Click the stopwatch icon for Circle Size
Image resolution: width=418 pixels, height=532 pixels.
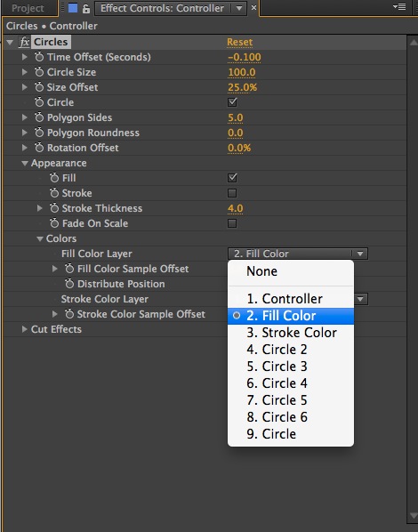pos(39,72)
